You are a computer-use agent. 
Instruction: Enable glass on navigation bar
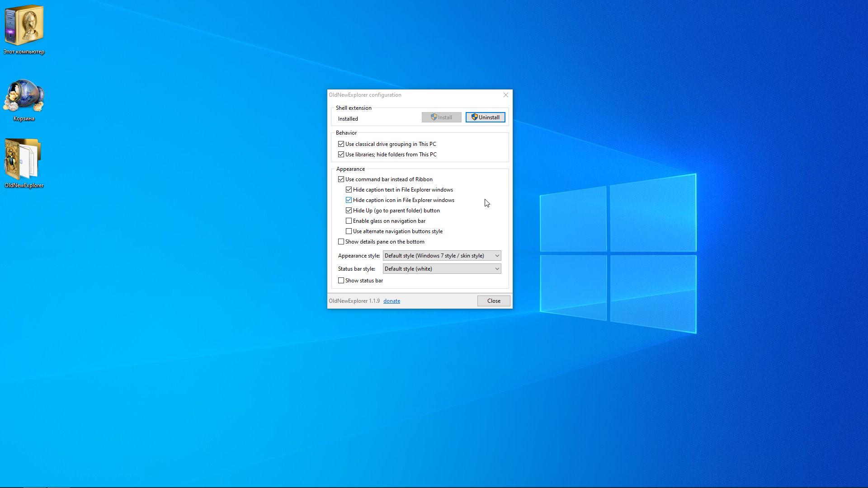click(x=349, y=221)
